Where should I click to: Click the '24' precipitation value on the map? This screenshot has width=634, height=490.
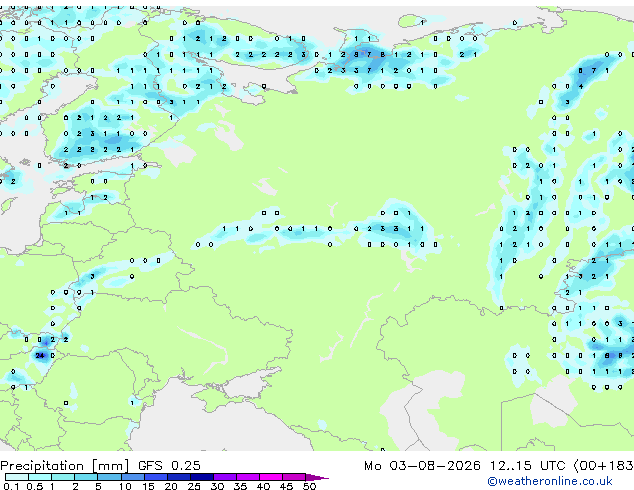coord(40,355)
